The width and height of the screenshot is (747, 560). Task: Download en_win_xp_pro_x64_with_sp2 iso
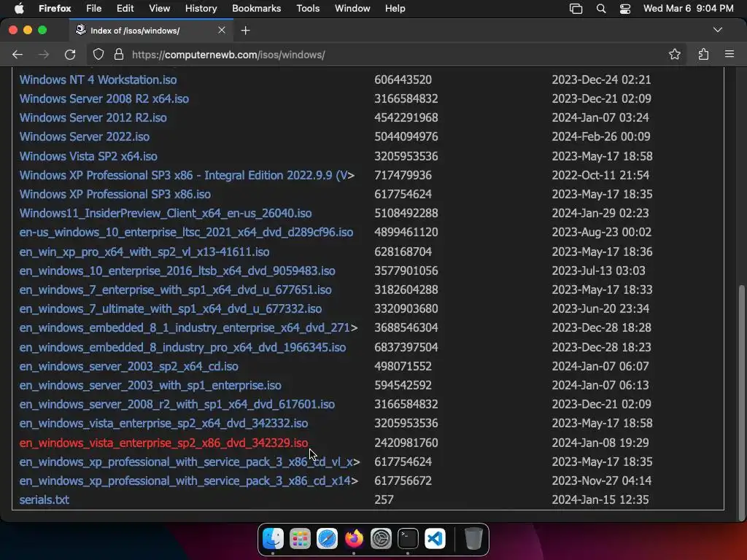(x=144, y=252)
